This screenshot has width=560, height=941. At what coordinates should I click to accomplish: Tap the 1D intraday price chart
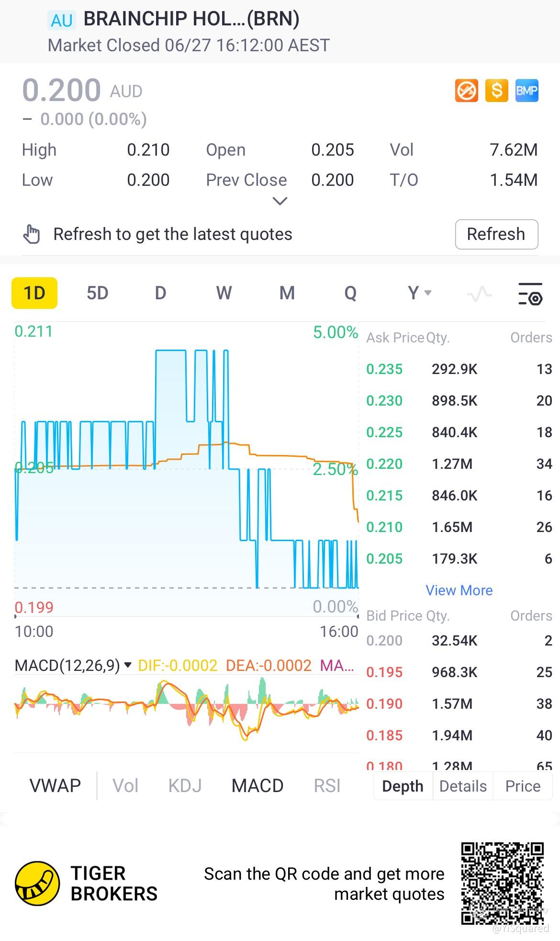click(x=187, y=469)
